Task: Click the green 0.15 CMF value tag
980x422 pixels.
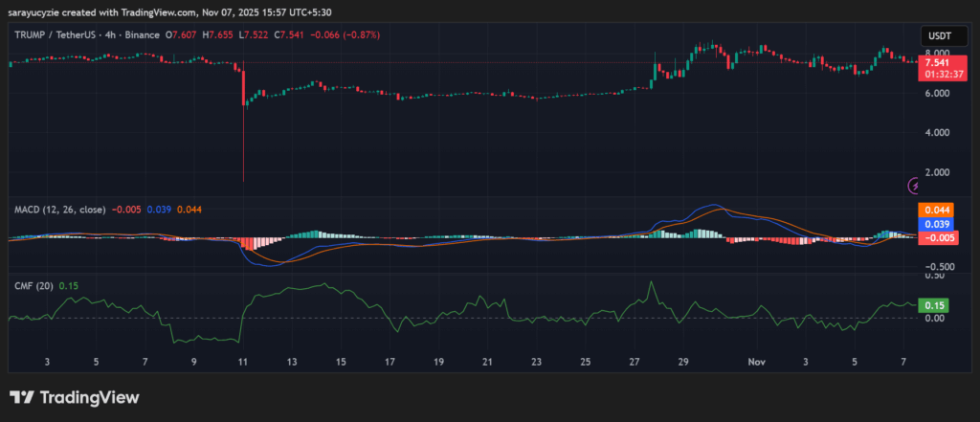Action: click(932, 305)
